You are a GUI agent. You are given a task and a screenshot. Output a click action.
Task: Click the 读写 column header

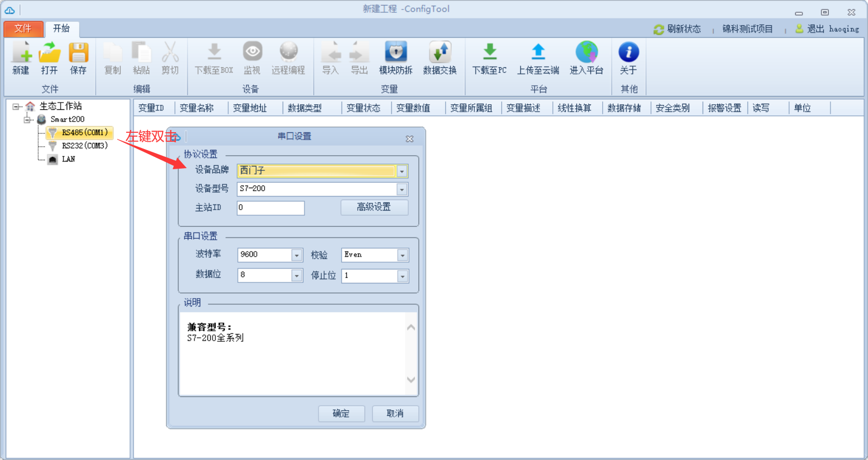click(761, 108)
